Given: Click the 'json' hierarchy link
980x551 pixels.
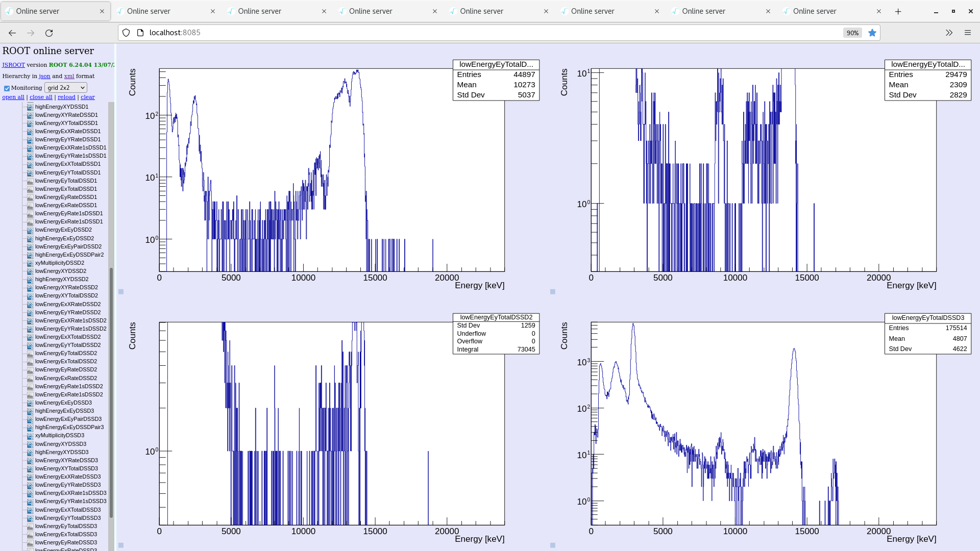Looking at the screenshot, I should (x=44, y=76).
